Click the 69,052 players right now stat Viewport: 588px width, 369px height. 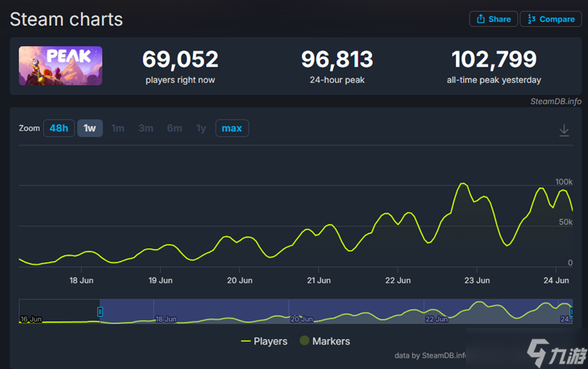(180, 60)
